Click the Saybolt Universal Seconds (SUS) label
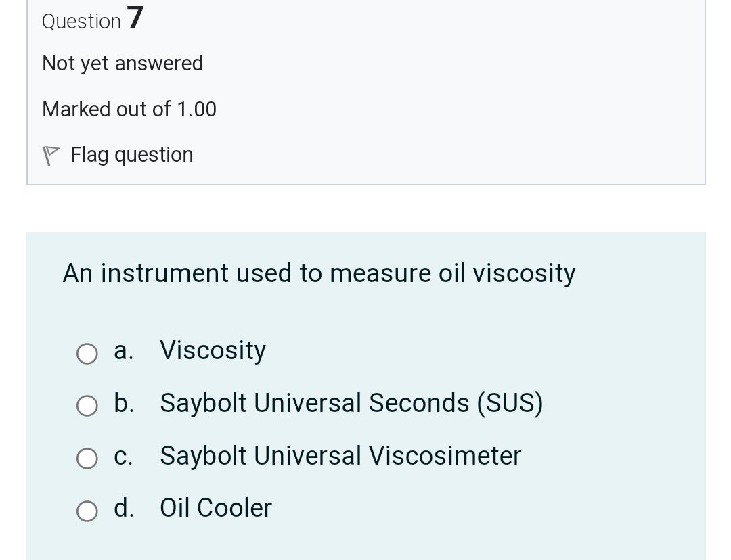 click(x=351, y=403)
